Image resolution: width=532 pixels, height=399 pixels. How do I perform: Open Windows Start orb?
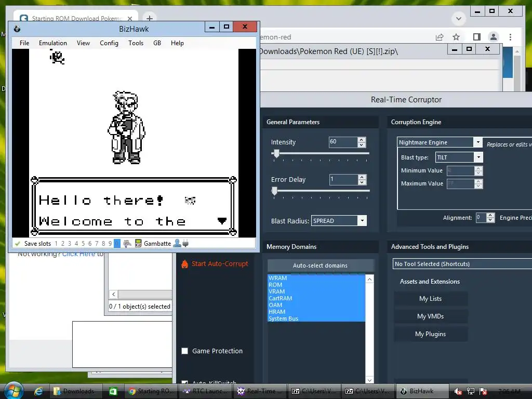(13, 391)
